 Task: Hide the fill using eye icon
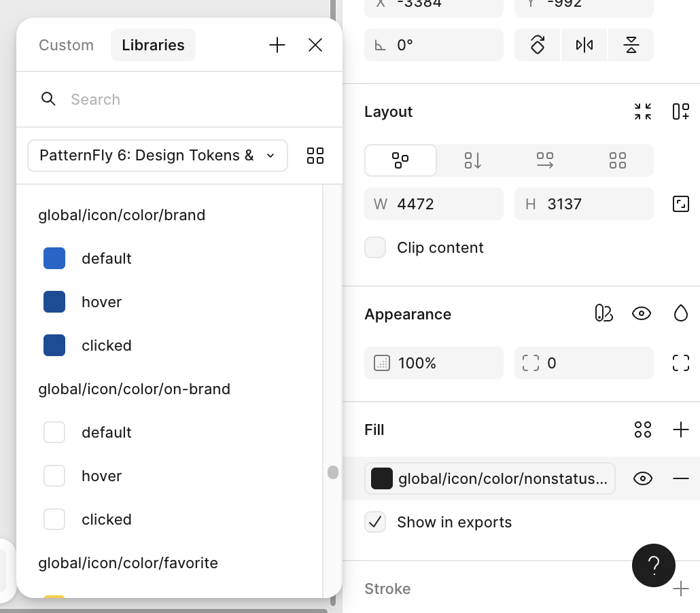pyautogui.click(x=642, y=478)
